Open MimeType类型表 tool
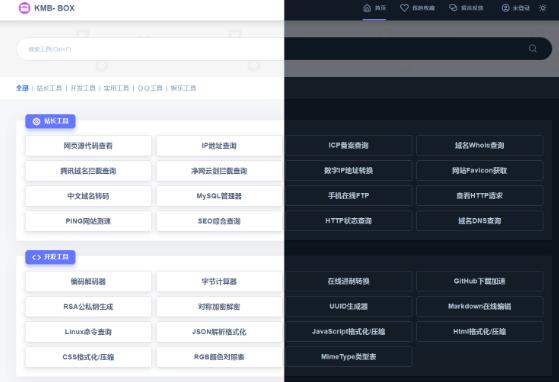Image resolution: width=559 pixels, height=382 pixels. [x=348, y=357]
